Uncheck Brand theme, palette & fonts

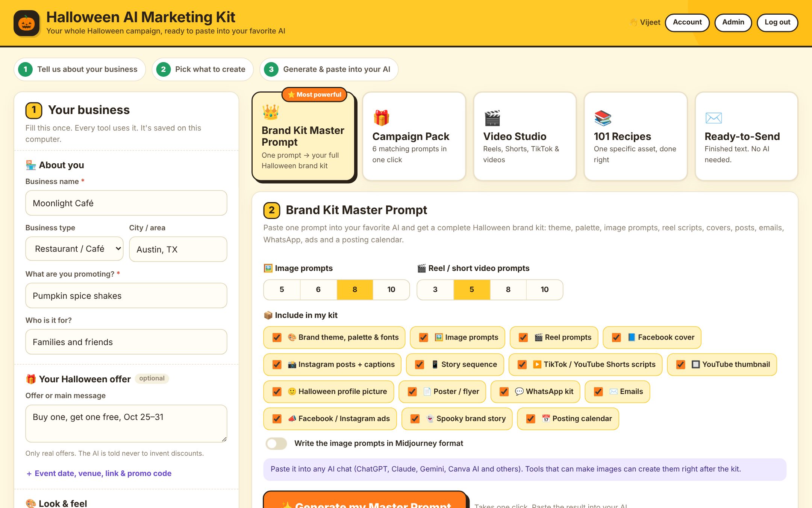[x=277, y=337]
